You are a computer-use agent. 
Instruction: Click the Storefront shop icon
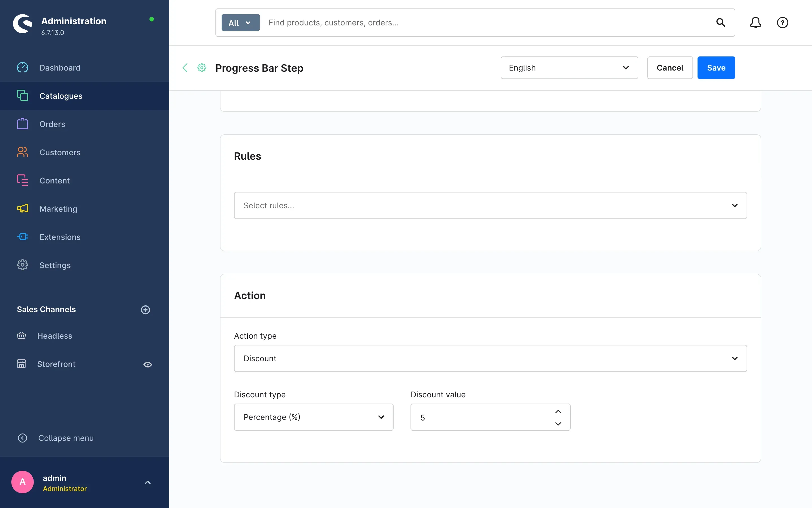21,364
